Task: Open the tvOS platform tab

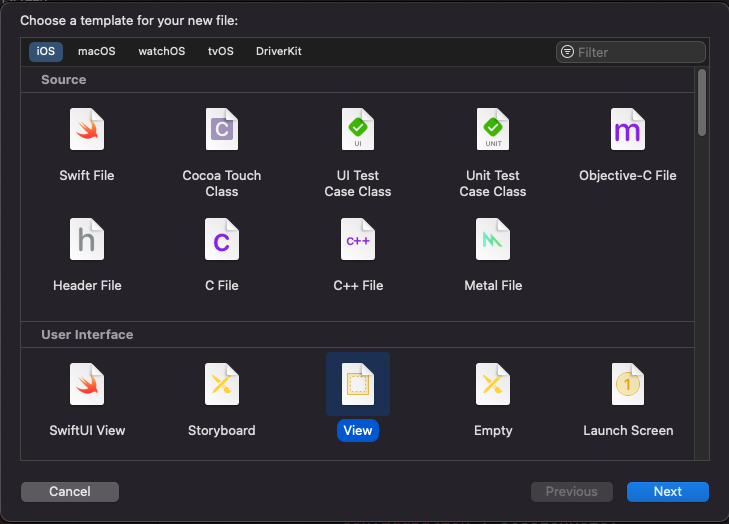Action: [221, 51]
